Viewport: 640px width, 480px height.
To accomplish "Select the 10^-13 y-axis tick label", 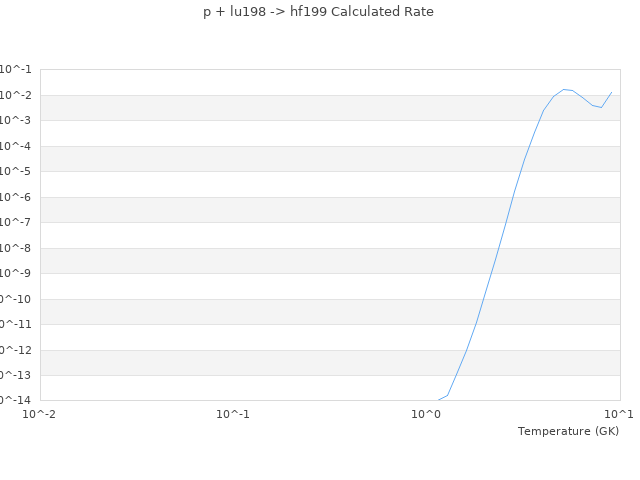I will pos(14,376).
